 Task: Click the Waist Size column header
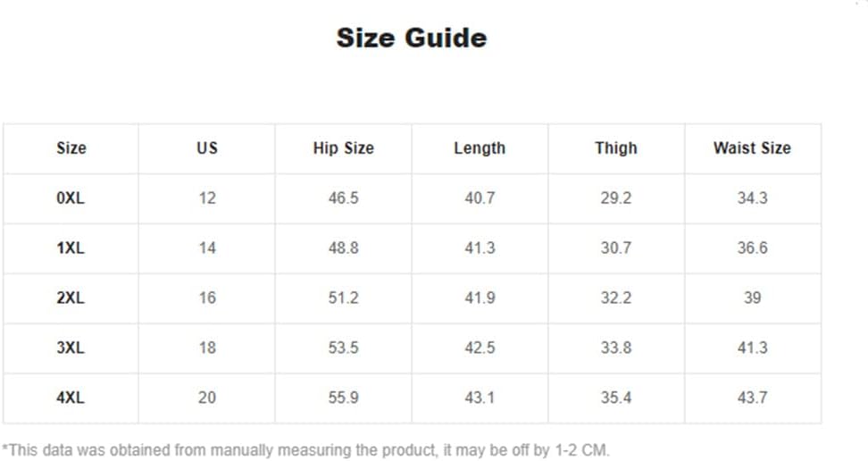pos(752,148)
